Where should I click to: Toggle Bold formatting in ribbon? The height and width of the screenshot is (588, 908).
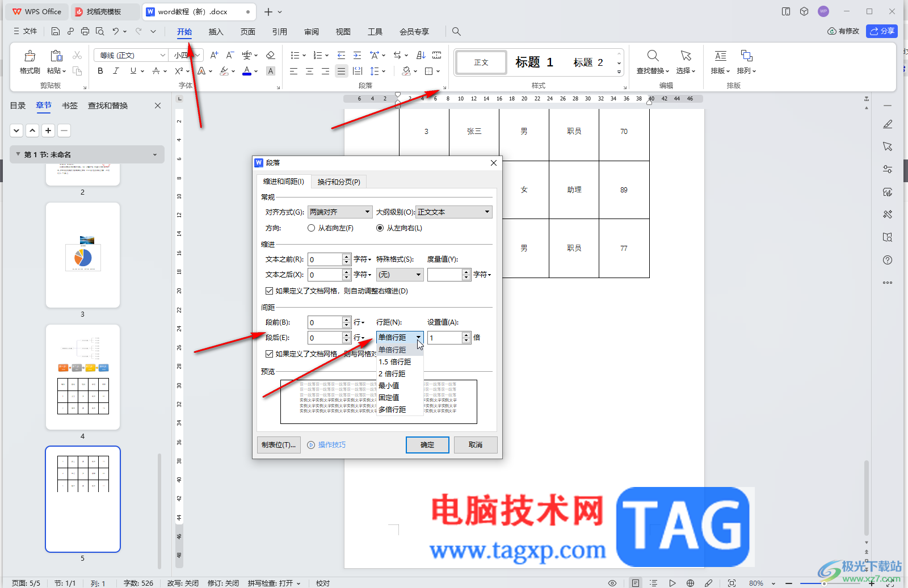click(100, 71)
